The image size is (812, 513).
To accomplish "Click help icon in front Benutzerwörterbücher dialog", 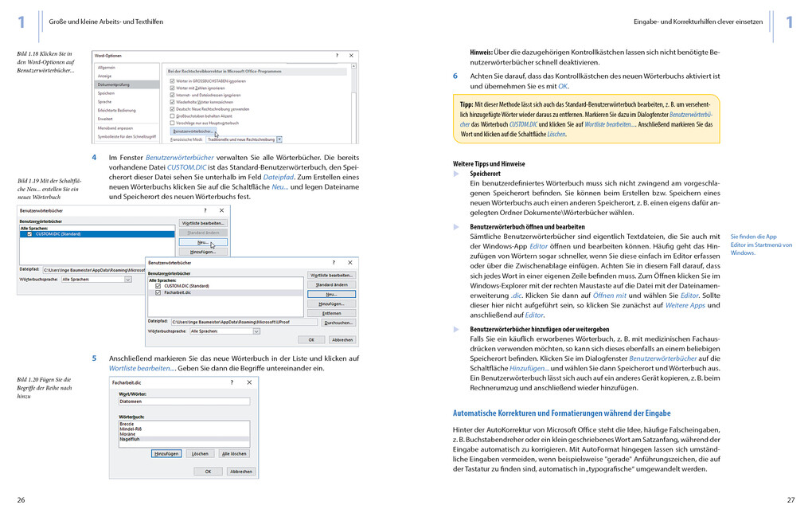I will (x=334, y=262).
